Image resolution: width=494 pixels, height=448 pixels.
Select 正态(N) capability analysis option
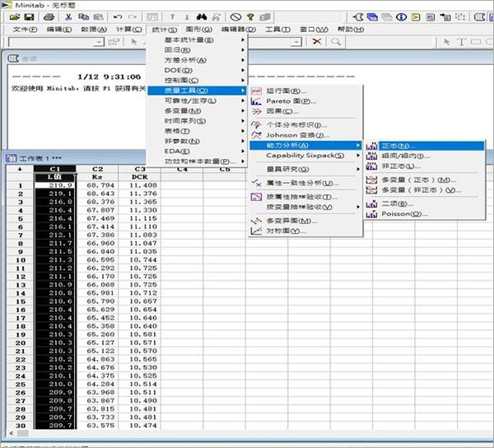click(399, 146)
